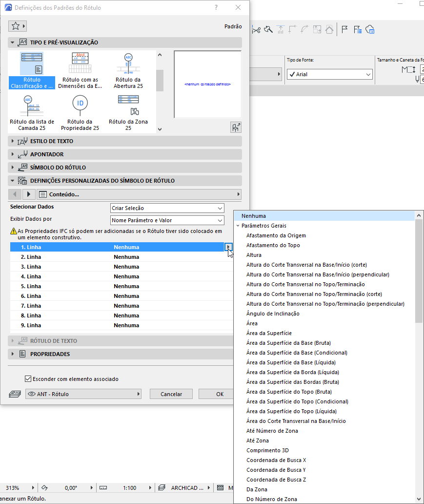The width and height of the screenshot is (424, 504).
Task: Click the status bar layer combination icon
Action: point(162,487)
